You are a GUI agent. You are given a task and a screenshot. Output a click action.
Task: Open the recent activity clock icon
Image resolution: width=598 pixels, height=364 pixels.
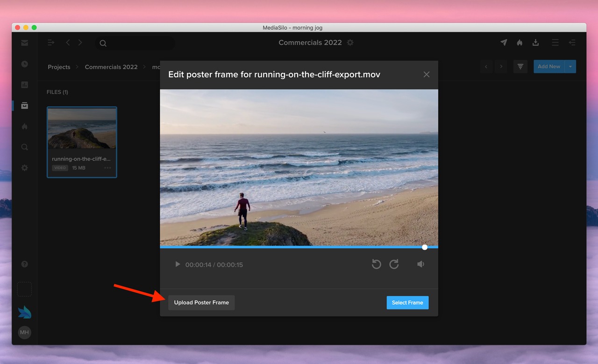point(24,64)
